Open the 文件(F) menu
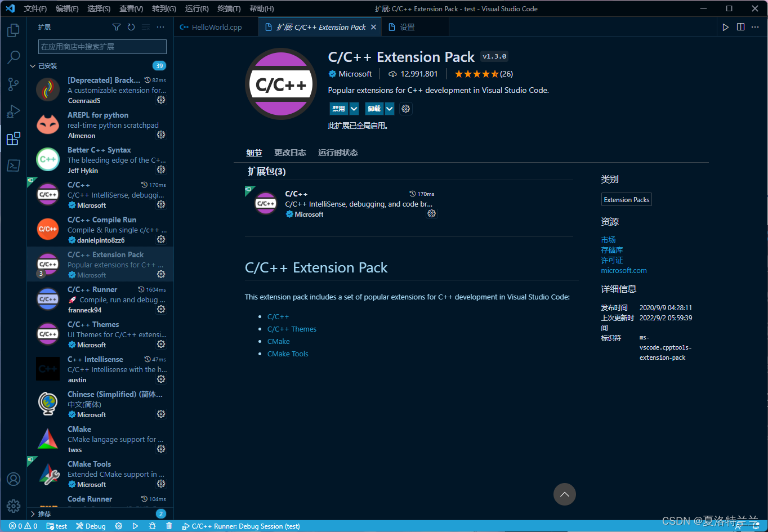Screen dimensions: 768x532 tap(35, 8)
